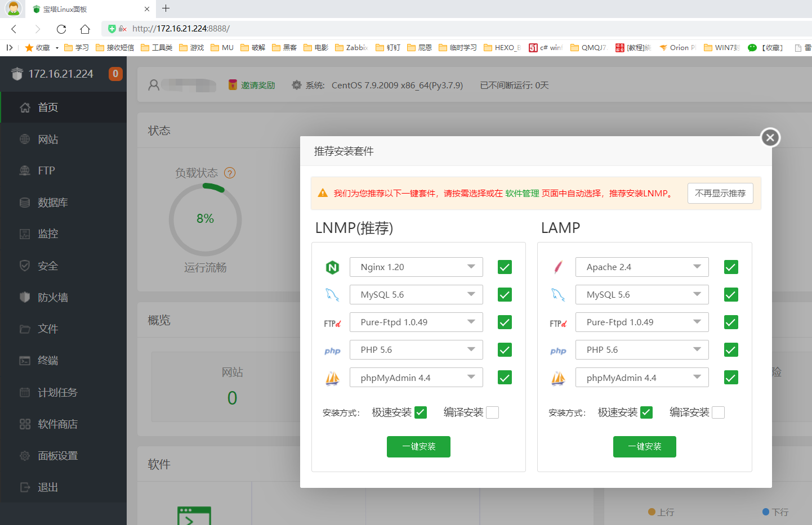
Task: Open the 学习 bookmark folder
Action: click(77, 48)
